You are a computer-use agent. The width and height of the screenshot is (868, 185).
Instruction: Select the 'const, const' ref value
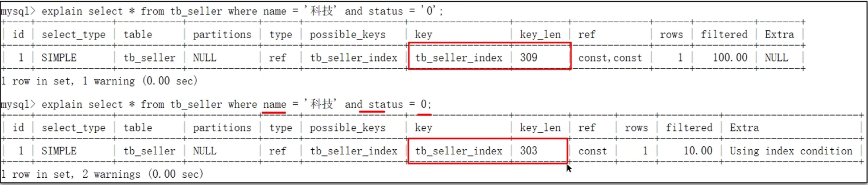point(610,58)
